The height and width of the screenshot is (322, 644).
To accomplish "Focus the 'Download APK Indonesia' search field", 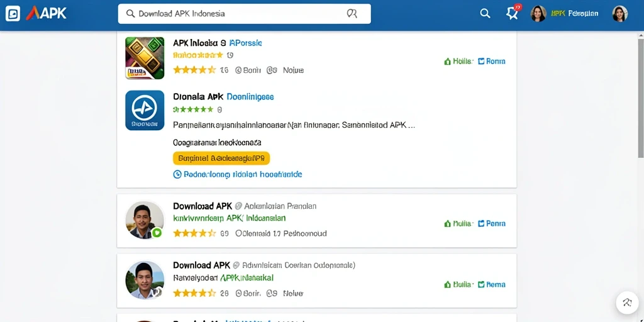I will point(244,14).
